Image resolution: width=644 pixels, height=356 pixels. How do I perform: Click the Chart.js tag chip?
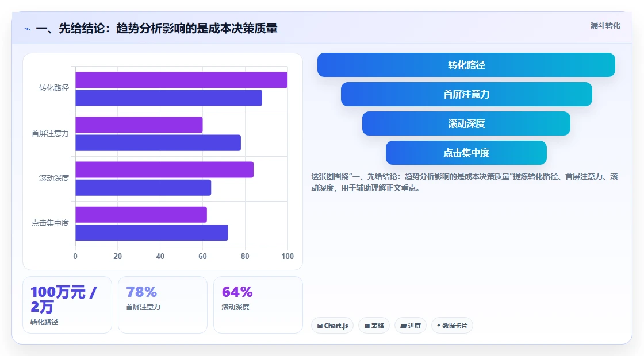coord(332,326)
